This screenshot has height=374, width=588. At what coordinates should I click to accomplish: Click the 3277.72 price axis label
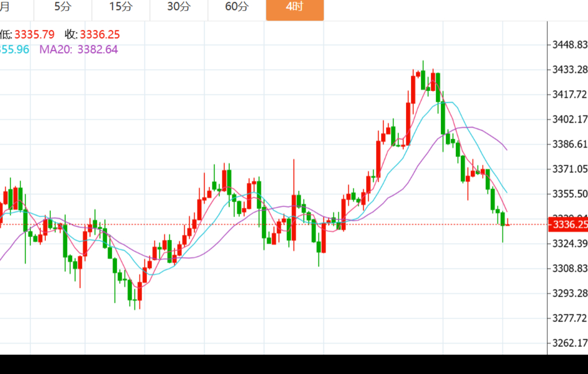(x=570, y=318)
